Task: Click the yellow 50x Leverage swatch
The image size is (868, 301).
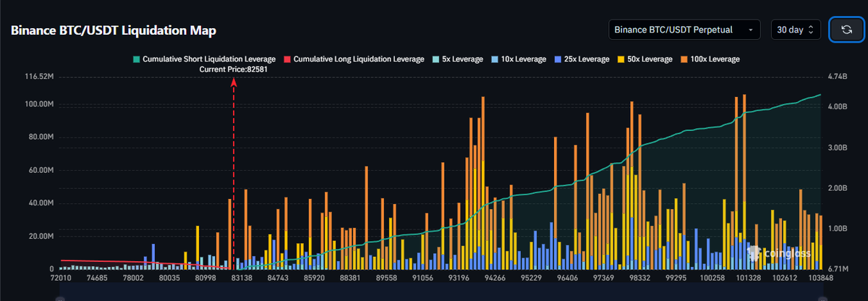Action: click(622, 59)
